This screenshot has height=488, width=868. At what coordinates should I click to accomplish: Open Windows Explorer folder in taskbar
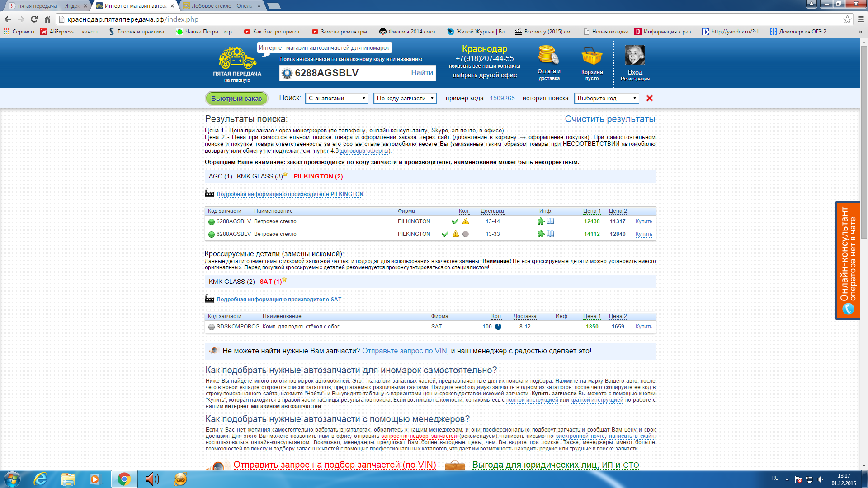pyautogui.click(x=68, y=479)
